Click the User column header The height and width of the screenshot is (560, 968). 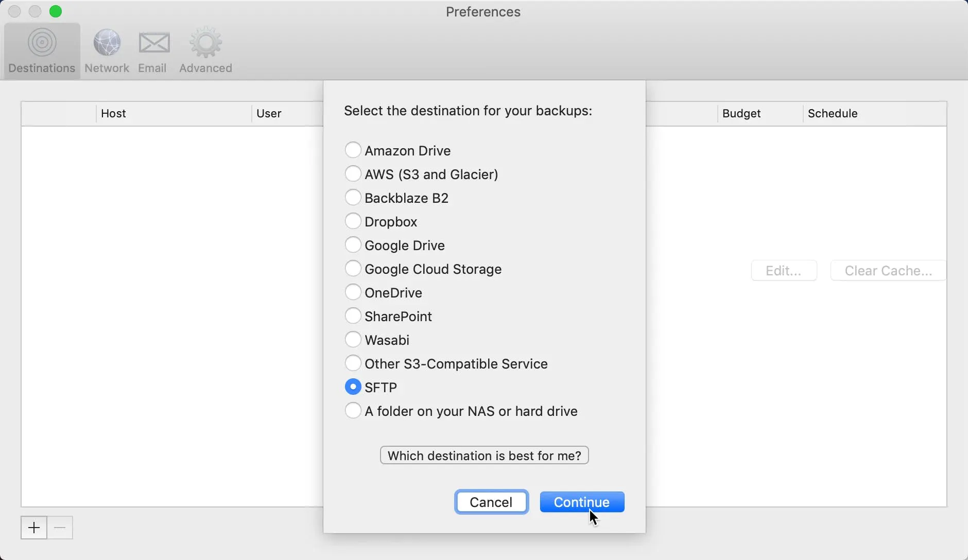(x=288, y=113)
